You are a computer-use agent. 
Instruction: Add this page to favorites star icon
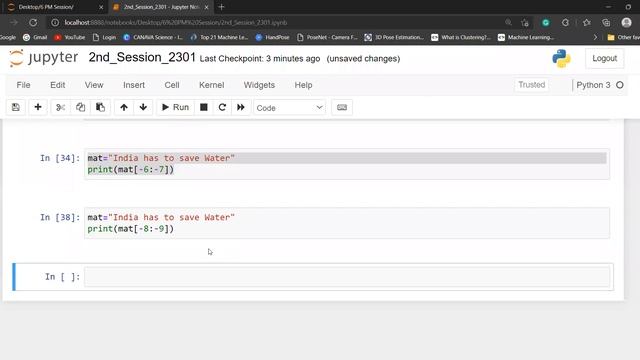tap(525, 22)
